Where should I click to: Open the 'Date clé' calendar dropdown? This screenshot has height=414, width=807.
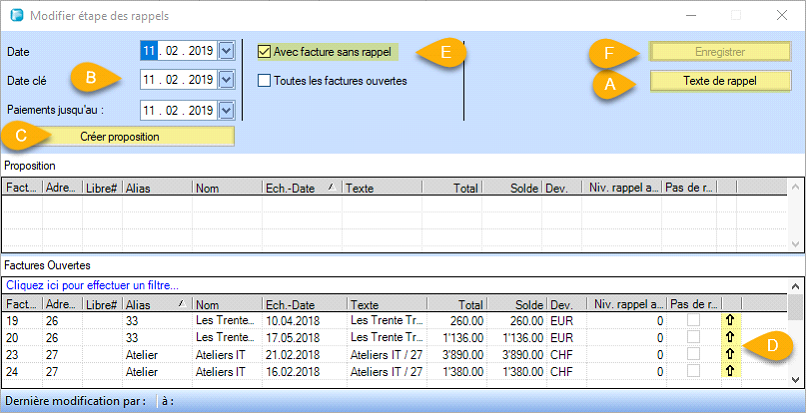226,80
